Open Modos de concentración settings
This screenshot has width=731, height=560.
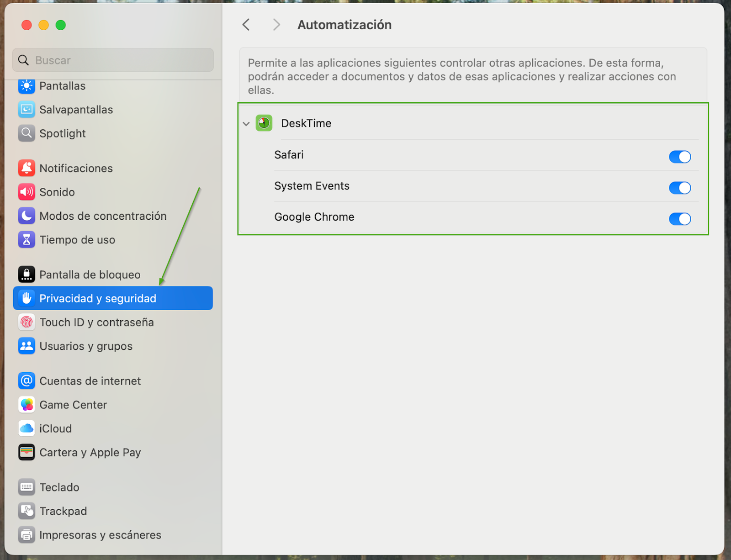tap(103, 216)
